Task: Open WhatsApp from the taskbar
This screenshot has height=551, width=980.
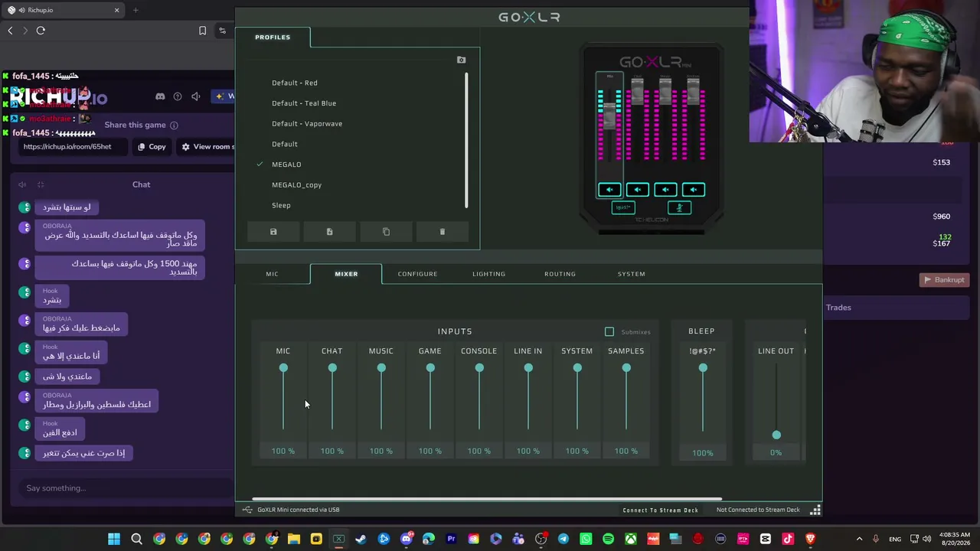Action: [x=586, y=540]
